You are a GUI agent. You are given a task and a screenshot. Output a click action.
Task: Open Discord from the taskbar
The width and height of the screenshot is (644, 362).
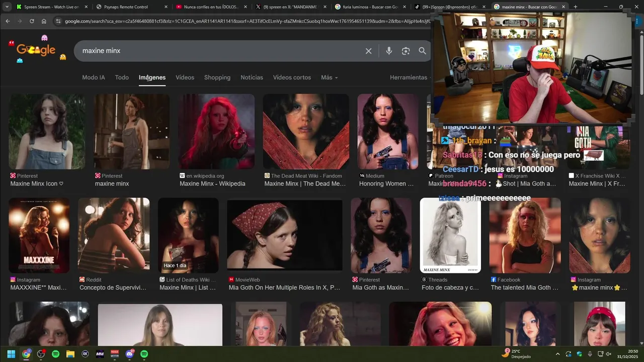tap(129, 354)
